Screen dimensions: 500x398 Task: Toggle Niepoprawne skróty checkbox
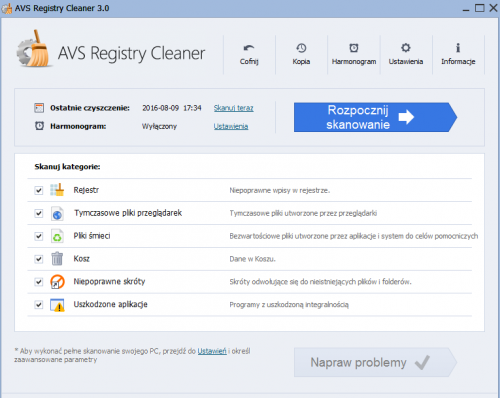coord(39,282)
